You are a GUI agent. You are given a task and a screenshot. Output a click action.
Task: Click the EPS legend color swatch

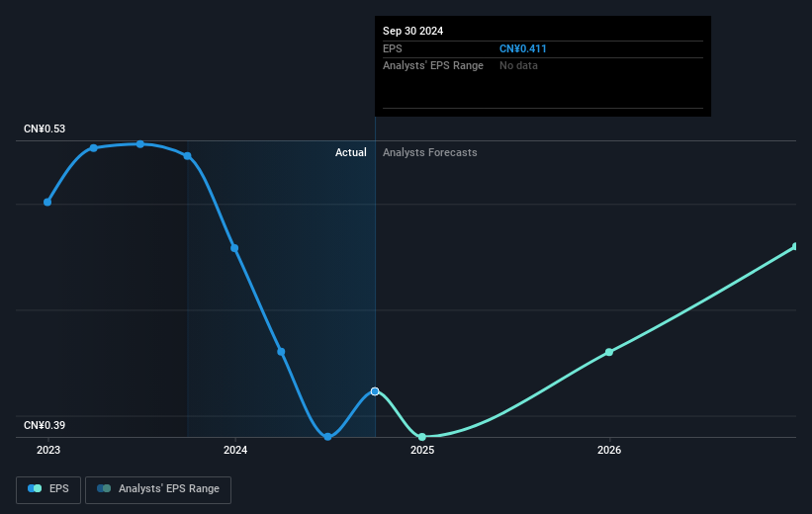[35, 488]
